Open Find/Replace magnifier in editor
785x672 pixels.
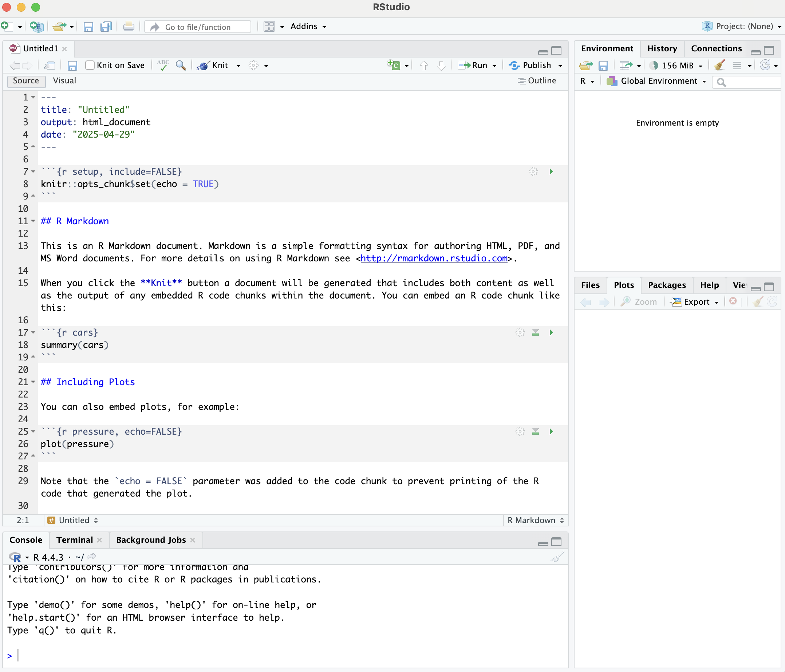(181, 65)
